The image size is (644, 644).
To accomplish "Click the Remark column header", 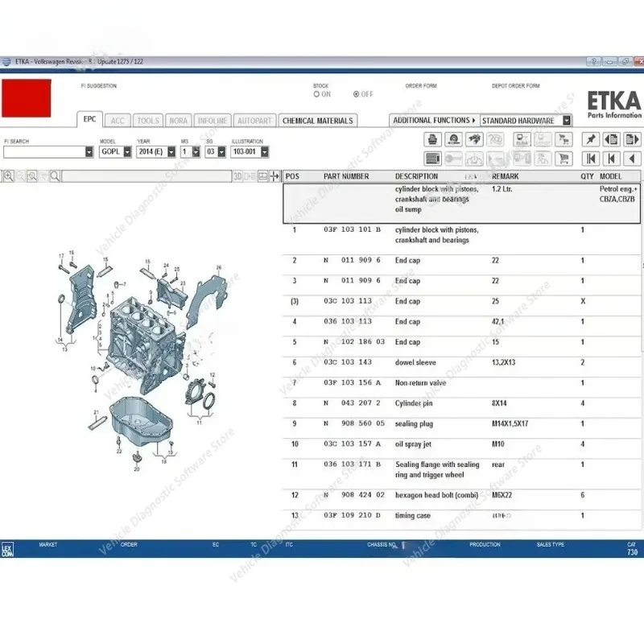I will pos(506,176).
